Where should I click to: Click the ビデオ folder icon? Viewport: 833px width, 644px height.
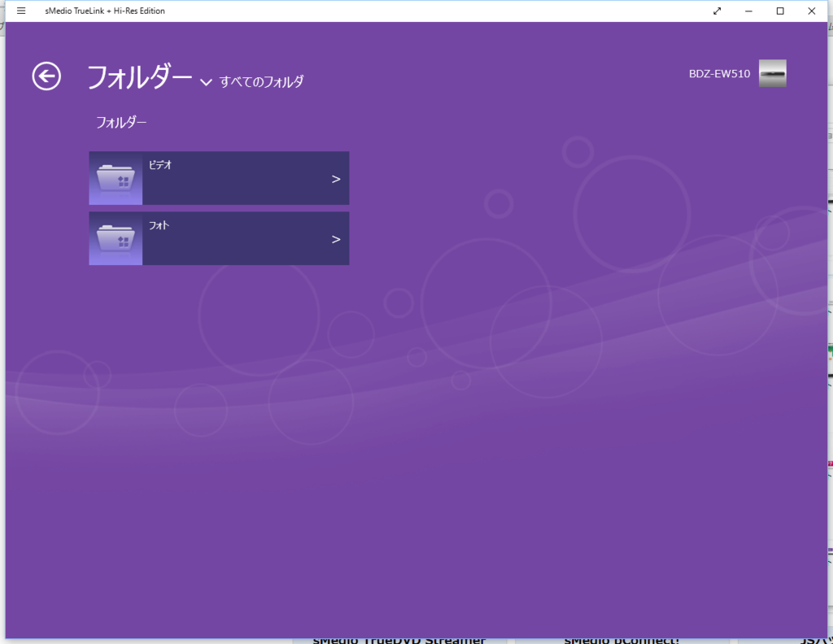tap(116, 178)
